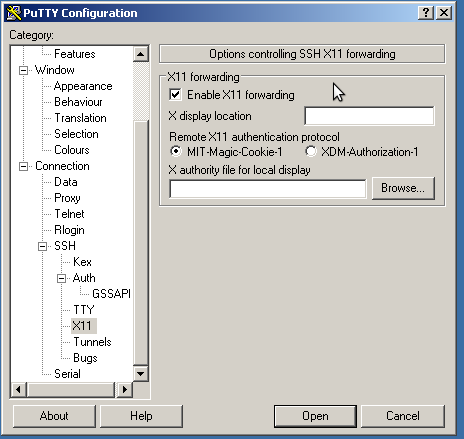Click category tree scroll right arrow
The image size is (464, 439).
coord(125,389)
